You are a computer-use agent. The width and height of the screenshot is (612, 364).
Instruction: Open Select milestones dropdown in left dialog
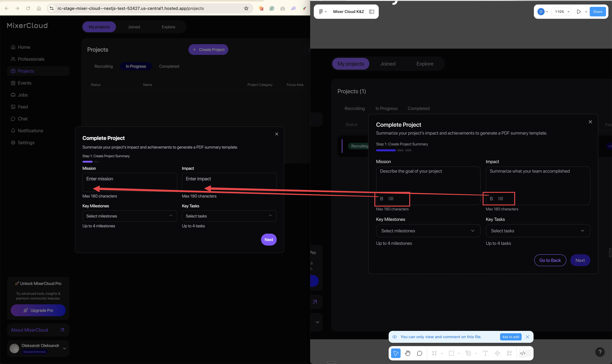pos(130,216)
